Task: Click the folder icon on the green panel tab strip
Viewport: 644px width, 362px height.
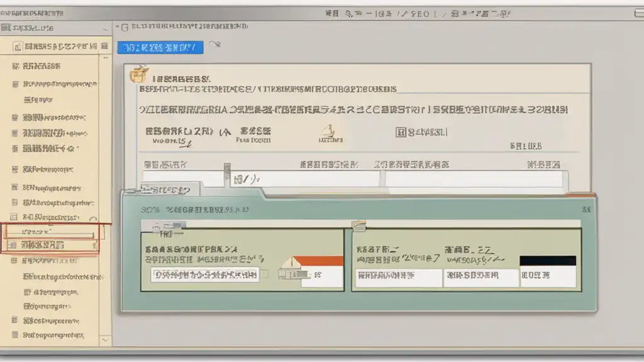Action: coord(358,226)
